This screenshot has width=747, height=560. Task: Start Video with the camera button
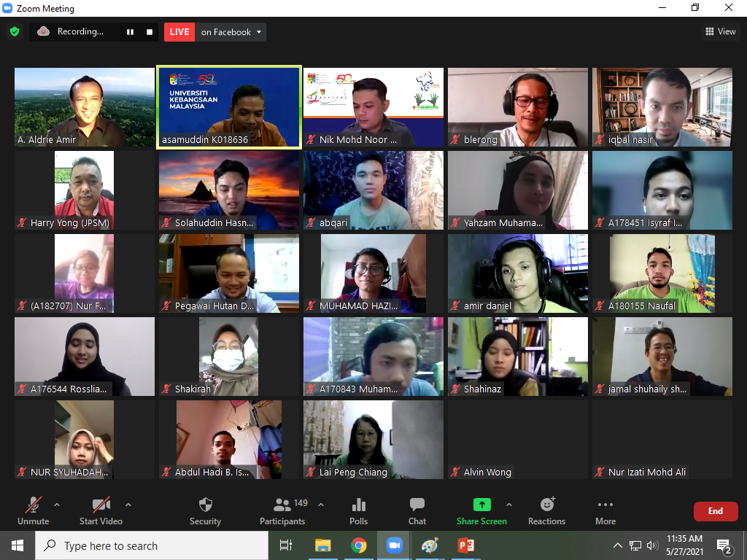tap(101, 505)
